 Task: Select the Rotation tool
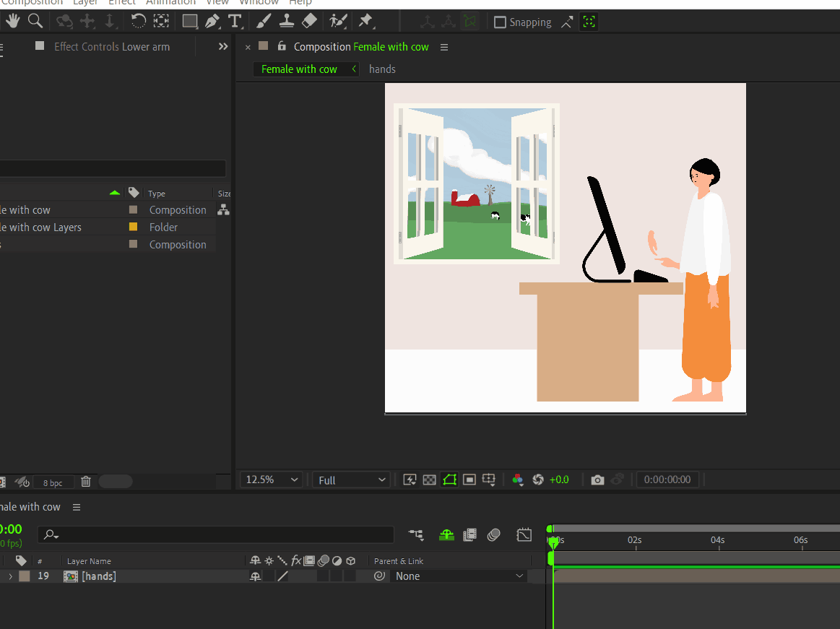coord(138,22)
